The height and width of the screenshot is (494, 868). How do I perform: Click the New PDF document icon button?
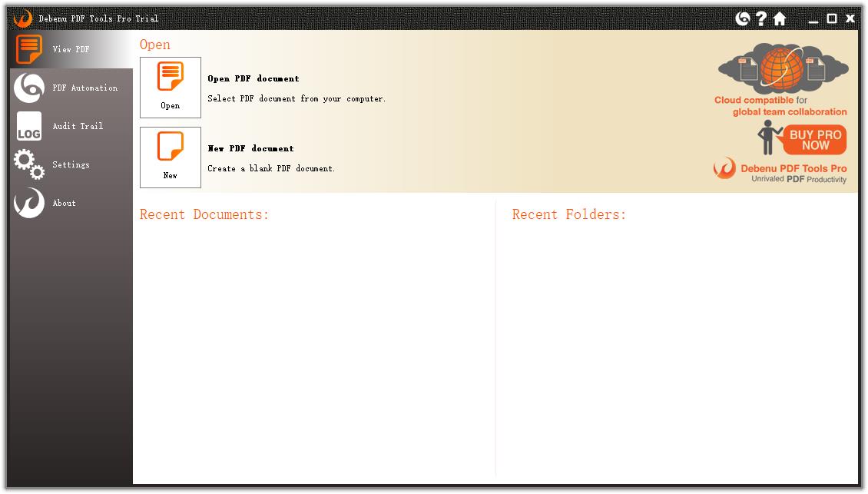171,157
